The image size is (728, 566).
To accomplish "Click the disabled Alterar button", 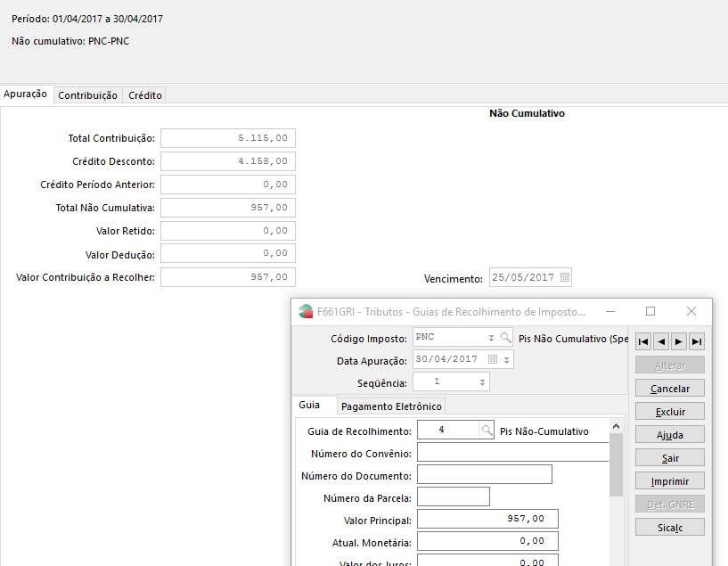I will tap(670, 365).
